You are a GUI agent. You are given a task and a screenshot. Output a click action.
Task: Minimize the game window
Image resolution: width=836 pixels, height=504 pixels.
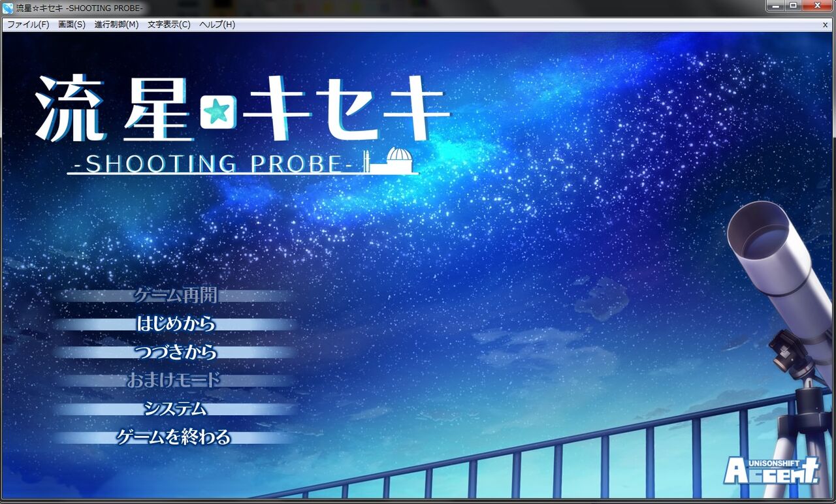click(776, 6)
